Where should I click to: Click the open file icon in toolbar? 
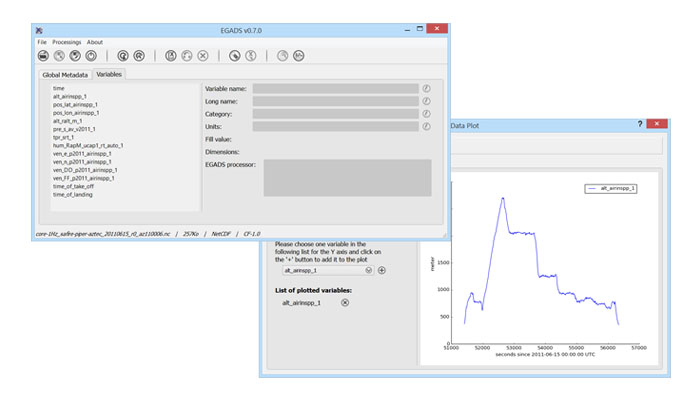coord(44,56)
